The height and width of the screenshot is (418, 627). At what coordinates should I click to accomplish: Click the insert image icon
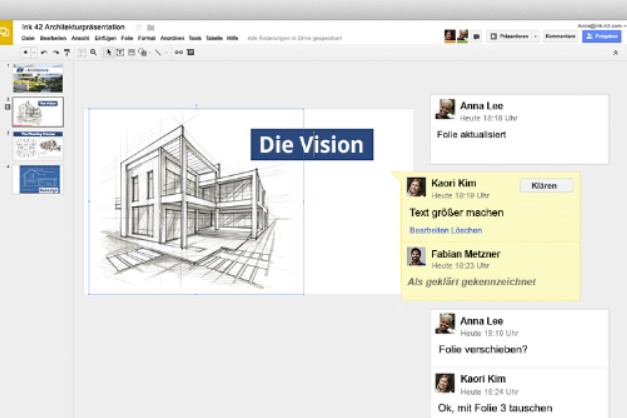tap(131, 52)
